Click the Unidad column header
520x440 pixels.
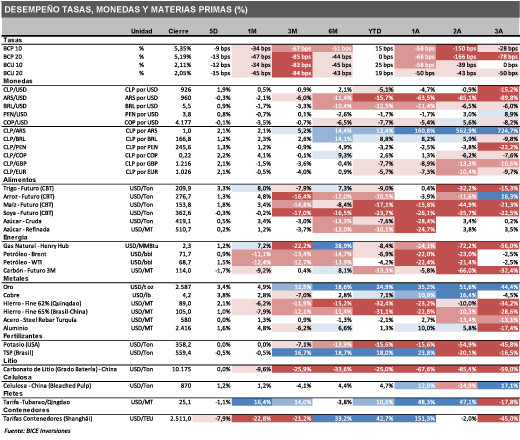141,31
